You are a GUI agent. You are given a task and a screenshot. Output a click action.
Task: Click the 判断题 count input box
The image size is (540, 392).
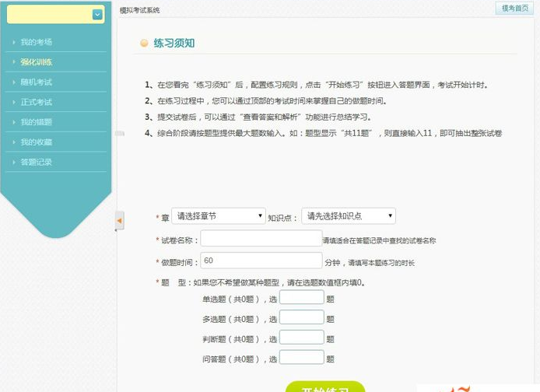tap(302, 337)
